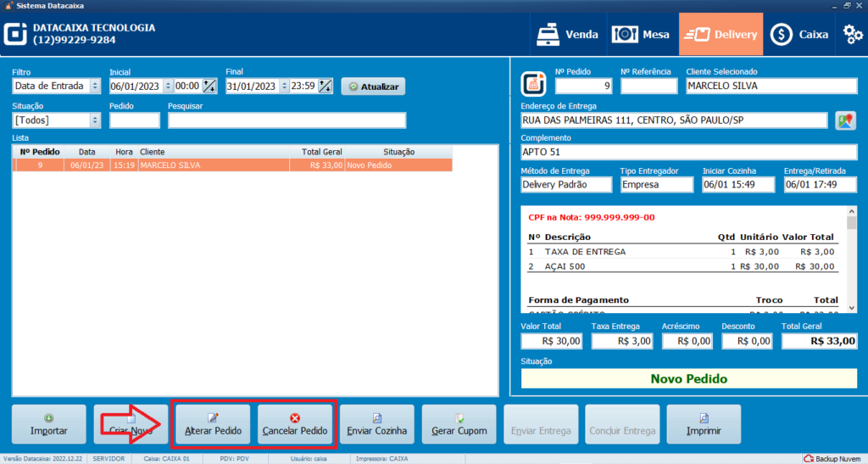Click the Desconto field
The image size is (868, 464).
(x=748, y=341)
